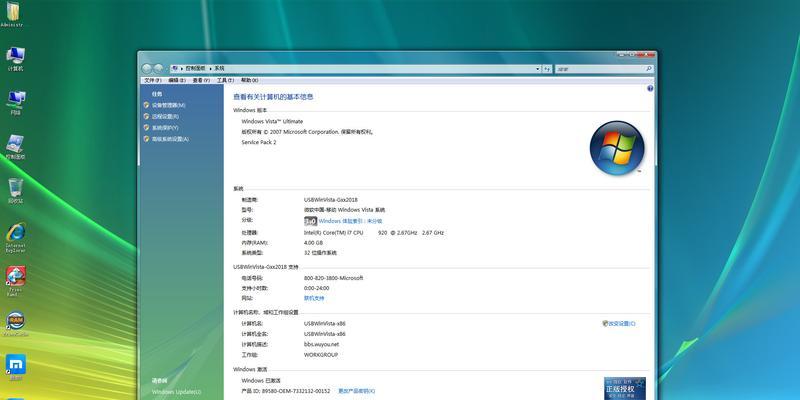Open the blue help question mark icon
This screenshot has width=800, height=400.
point(650,88)
